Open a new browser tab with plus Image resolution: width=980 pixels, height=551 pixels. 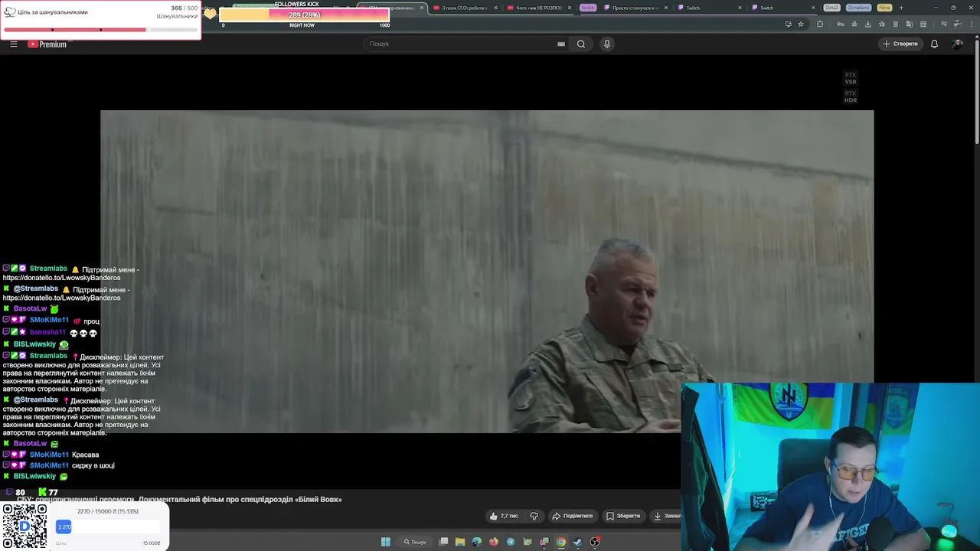coord(901,8)
